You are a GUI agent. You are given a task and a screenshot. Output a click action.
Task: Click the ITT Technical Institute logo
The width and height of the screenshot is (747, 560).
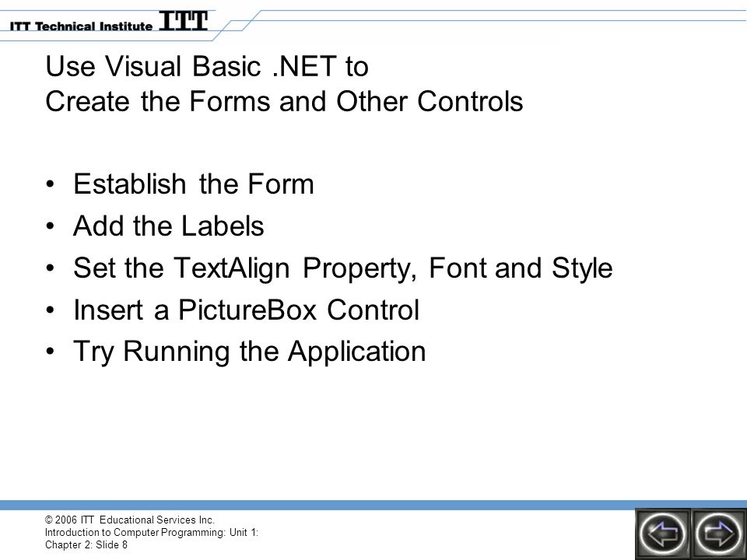tap(109, 22)
